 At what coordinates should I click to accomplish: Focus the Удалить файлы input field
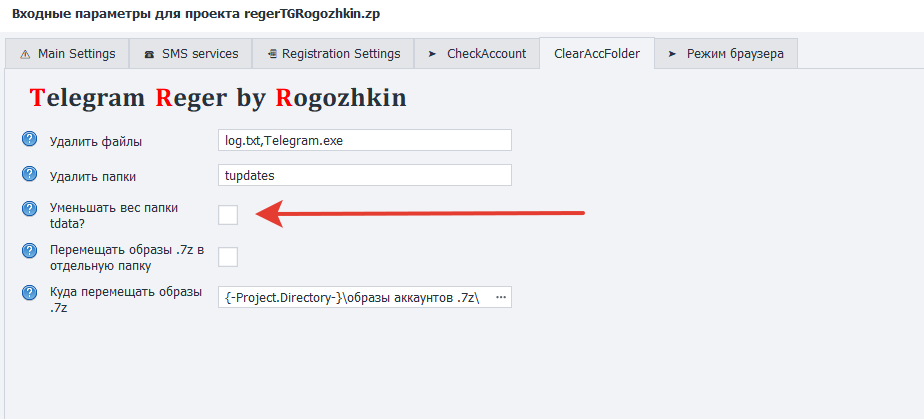pyautogui.click(x=365, y=140)
